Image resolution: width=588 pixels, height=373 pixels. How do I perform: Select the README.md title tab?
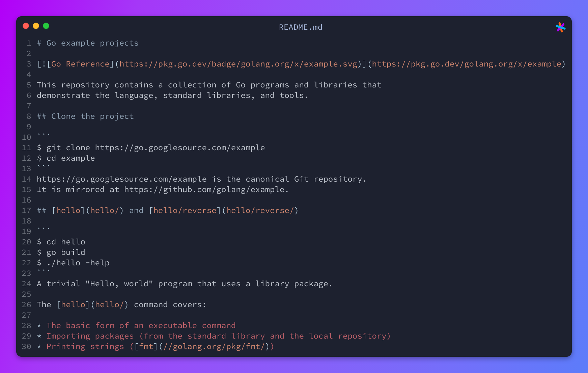(300, 27)
